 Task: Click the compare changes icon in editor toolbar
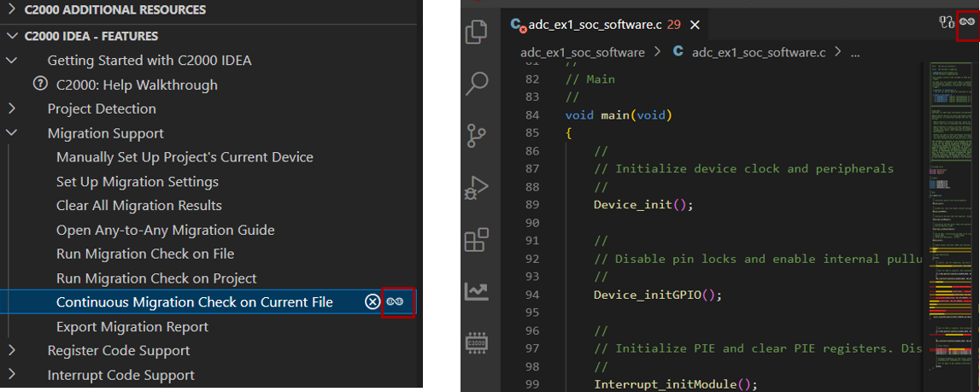tap(946, 23)
